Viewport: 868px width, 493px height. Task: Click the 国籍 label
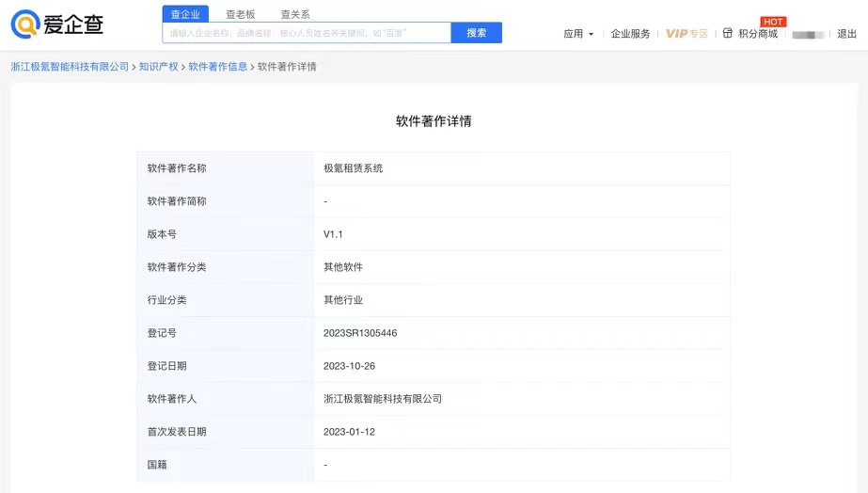pyautogui.click(x=157, y=465)
